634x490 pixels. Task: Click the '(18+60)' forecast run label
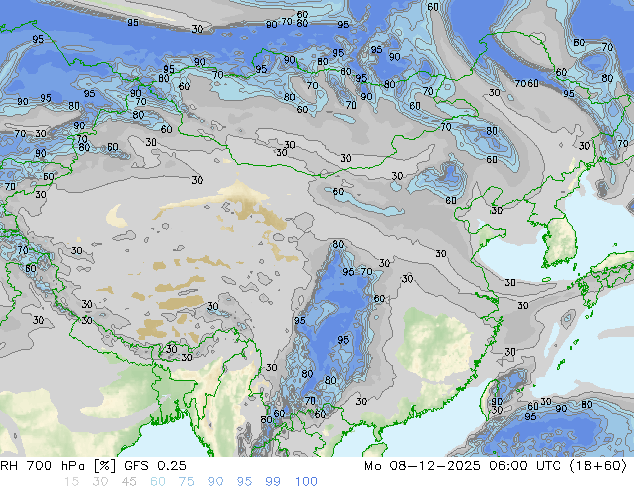pyautogui.click(x=598, y=466)
